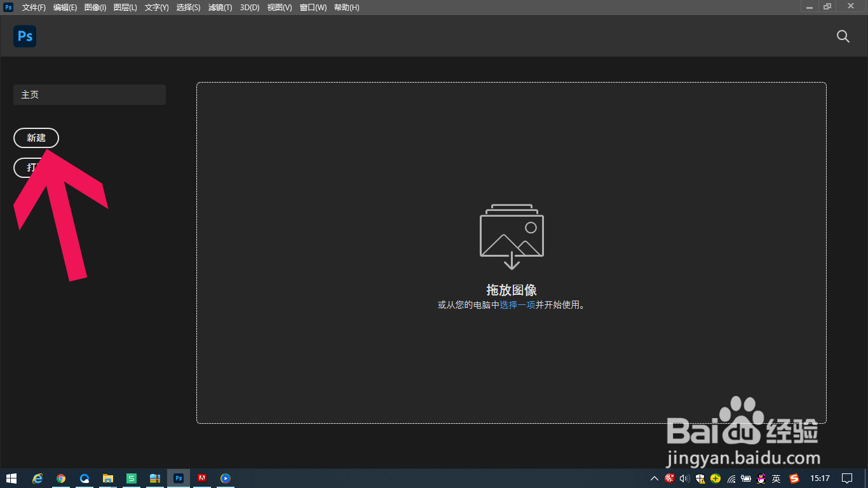Minimize the Photoshop window
This screenshot has width=868, height=488.
[x=810, y=6]
